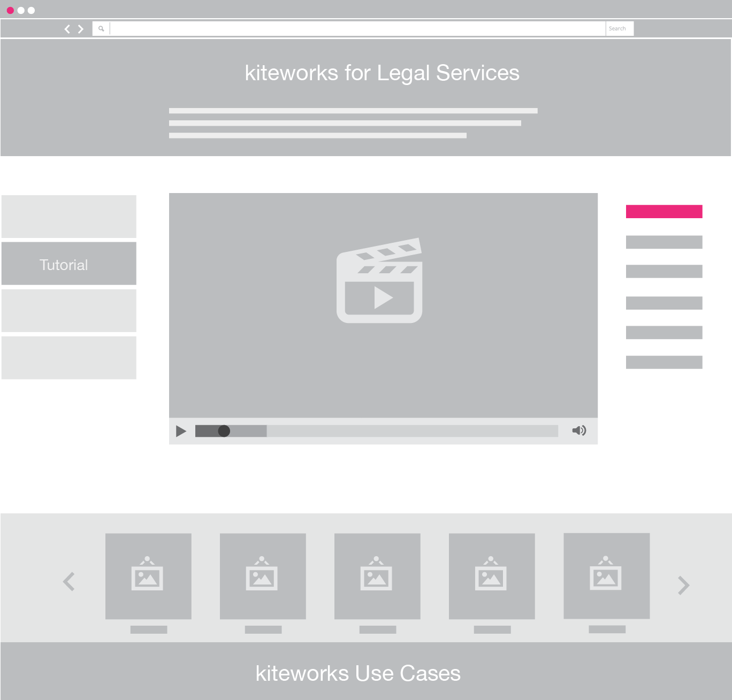Screen dimensions: 732x700
Task: Open the Tutorial sidebar tab
Action: click(69, 264)
